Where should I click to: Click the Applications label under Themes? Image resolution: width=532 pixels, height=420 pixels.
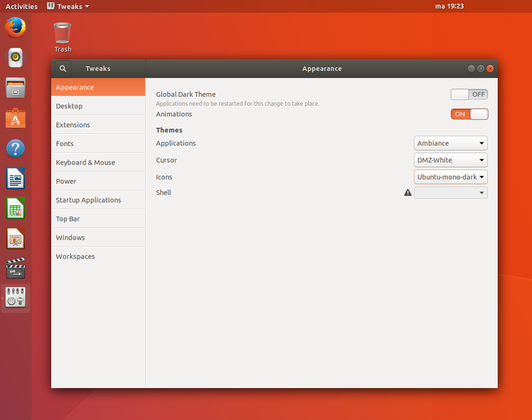[176, 143]
